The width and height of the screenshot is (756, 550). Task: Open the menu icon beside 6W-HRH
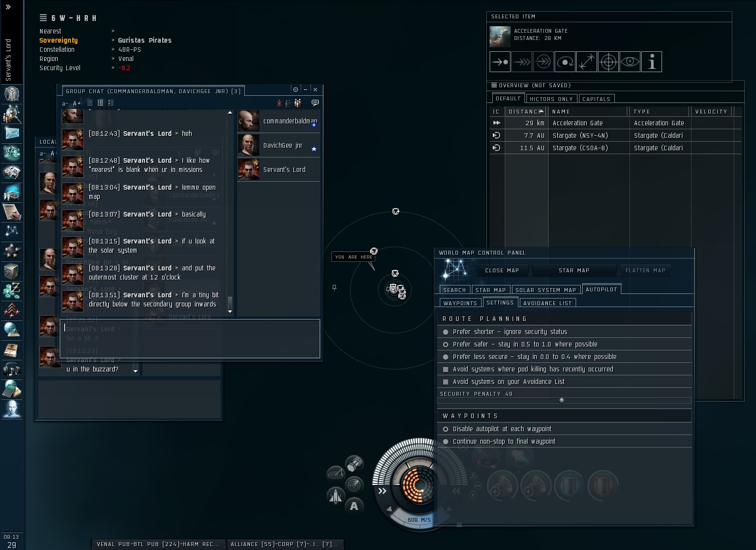tap(43, 18)
